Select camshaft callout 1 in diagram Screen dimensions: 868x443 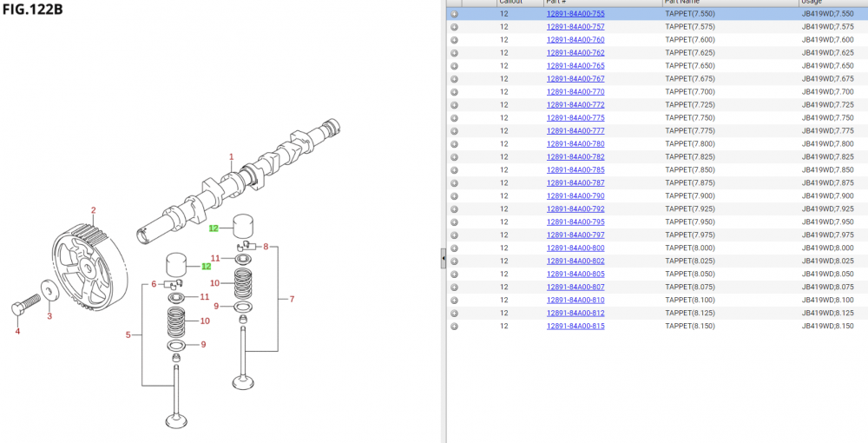point(232,157)
